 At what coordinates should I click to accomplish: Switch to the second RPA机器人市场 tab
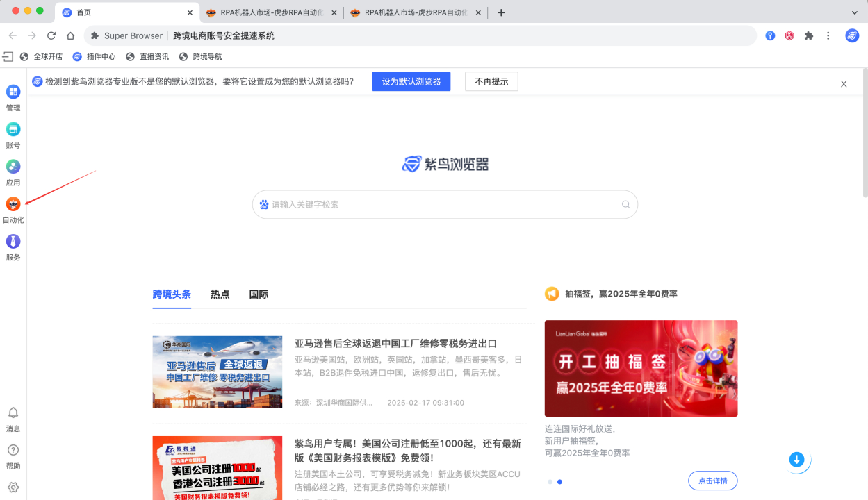coord(272,13)
